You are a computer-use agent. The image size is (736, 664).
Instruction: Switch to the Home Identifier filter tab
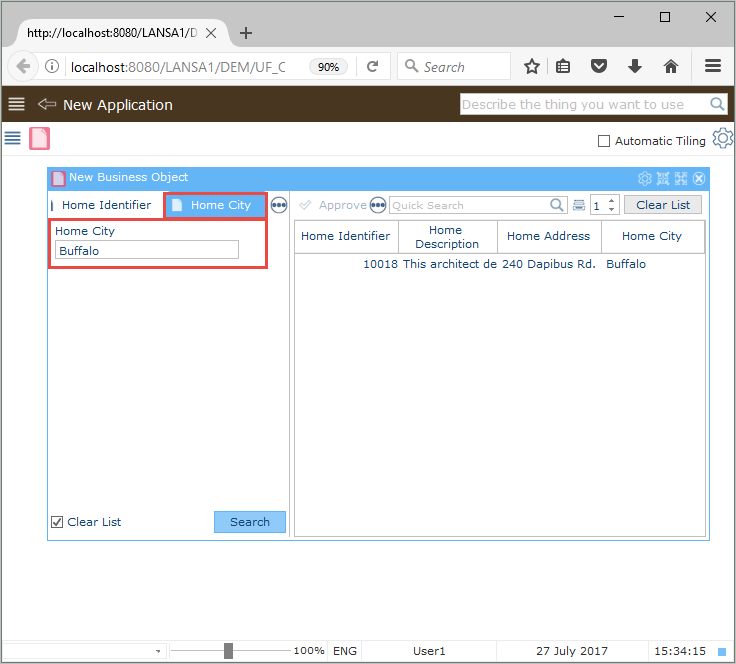tap(106, 205)
